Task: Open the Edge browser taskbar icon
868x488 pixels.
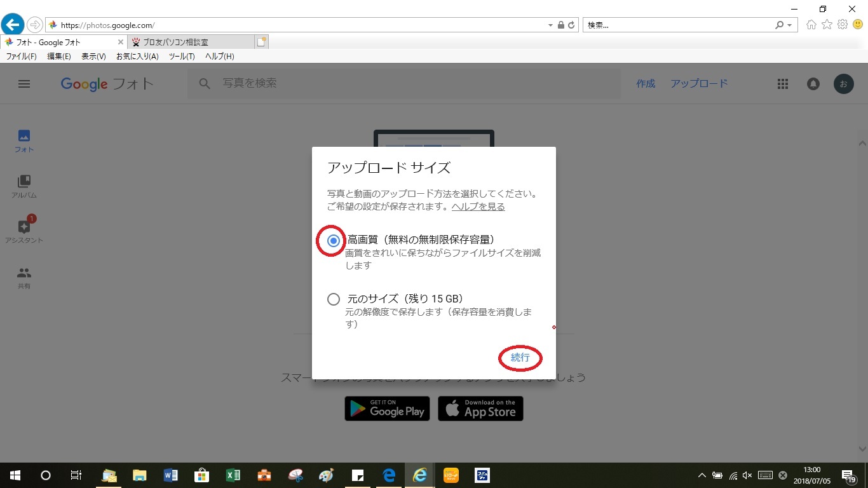Action: click(389, 475)
